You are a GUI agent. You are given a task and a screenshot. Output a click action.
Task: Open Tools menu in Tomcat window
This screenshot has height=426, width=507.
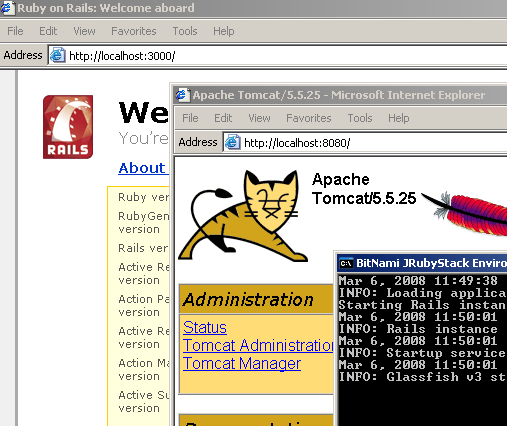coord(360,118)
